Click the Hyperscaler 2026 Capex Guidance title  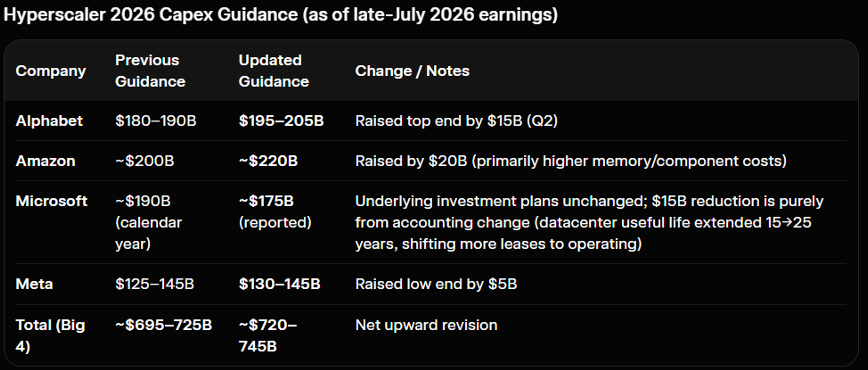[280, 15]
